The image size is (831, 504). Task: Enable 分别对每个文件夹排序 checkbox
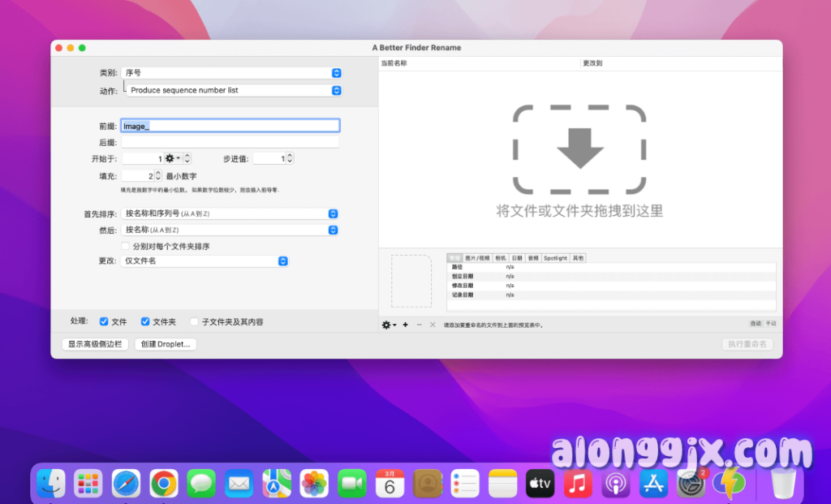click(x=126, y=246)
